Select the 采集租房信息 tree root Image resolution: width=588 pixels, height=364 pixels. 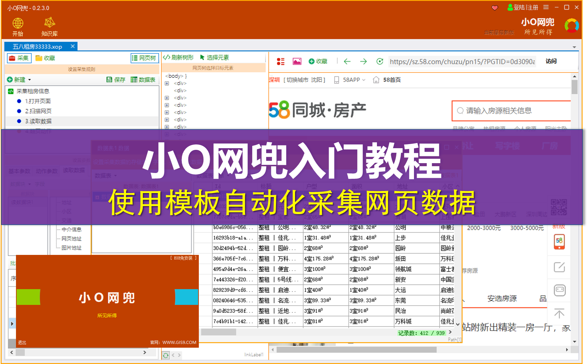(33, 91)
